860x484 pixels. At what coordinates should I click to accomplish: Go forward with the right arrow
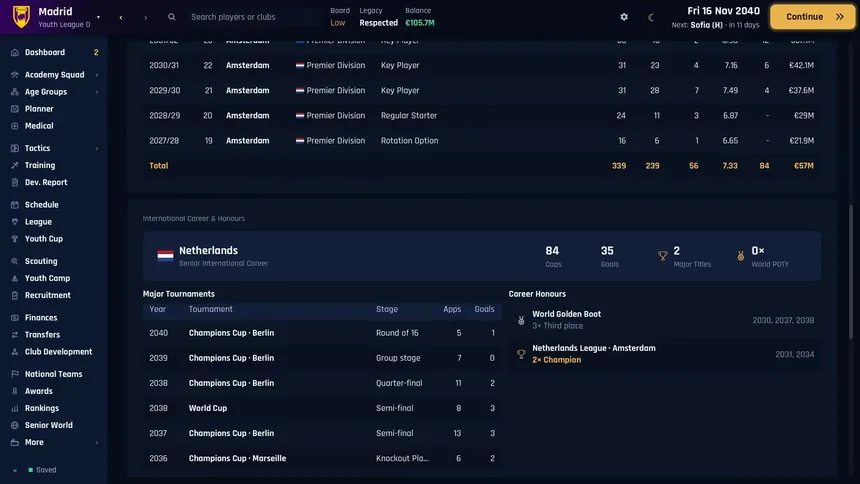pyautogui.click(x=145, y=18)
